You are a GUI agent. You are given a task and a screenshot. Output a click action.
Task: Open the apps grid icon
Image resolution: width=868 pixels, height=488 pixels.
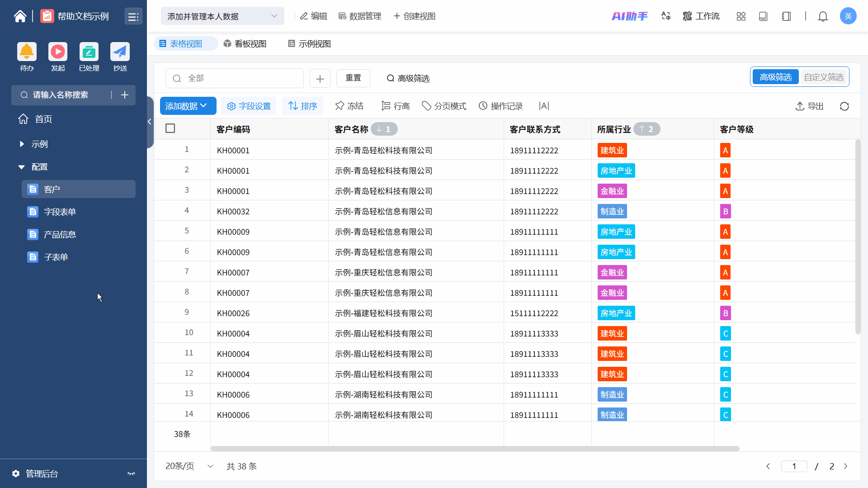click(741, 16)
